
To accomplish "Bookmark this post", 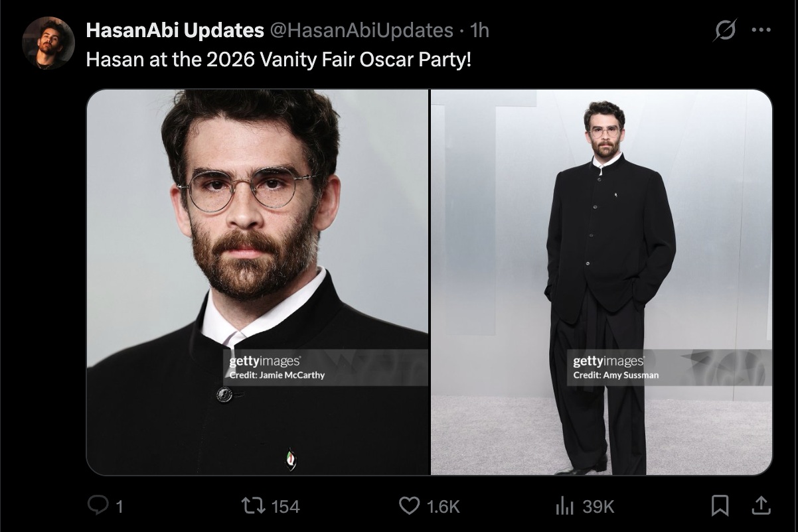I will 720,506.
